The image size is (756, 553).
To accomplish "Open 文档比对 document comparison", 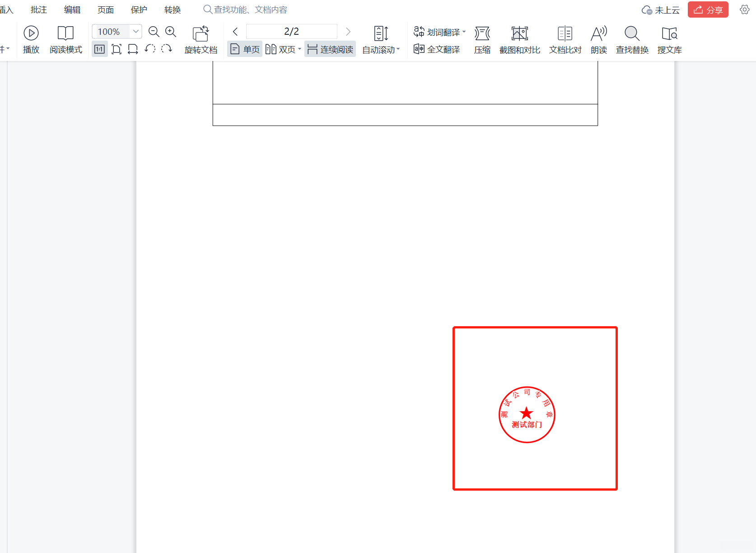I will tap(565, 40).
